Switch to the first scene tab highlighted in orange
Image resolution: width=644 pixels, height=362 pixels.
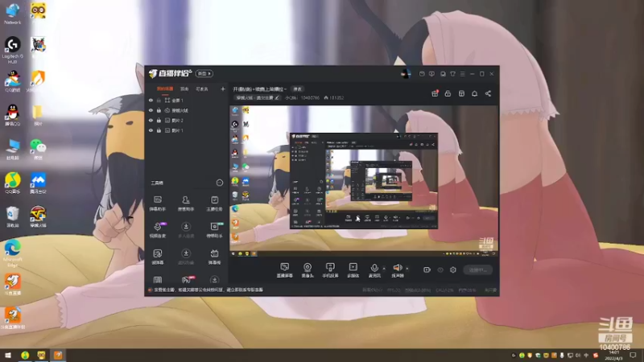click(x=165, y=89)
